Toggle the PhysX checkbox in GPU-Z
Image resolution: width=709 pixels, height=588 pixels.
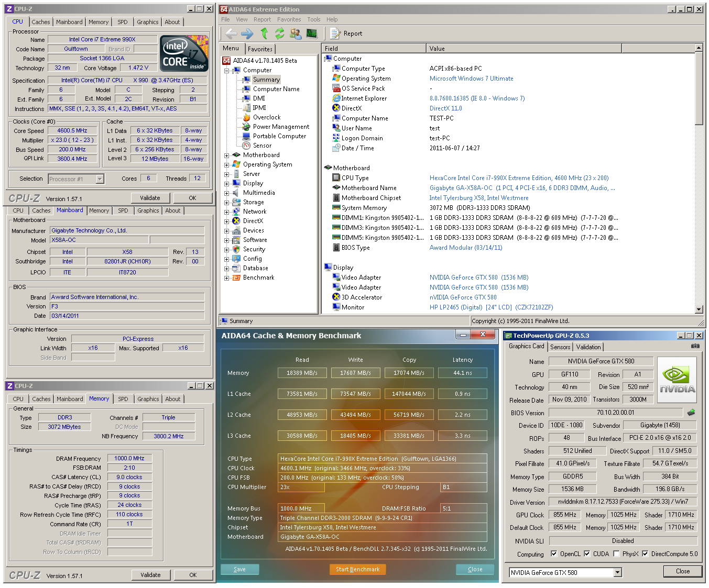[x=616, y=554]
